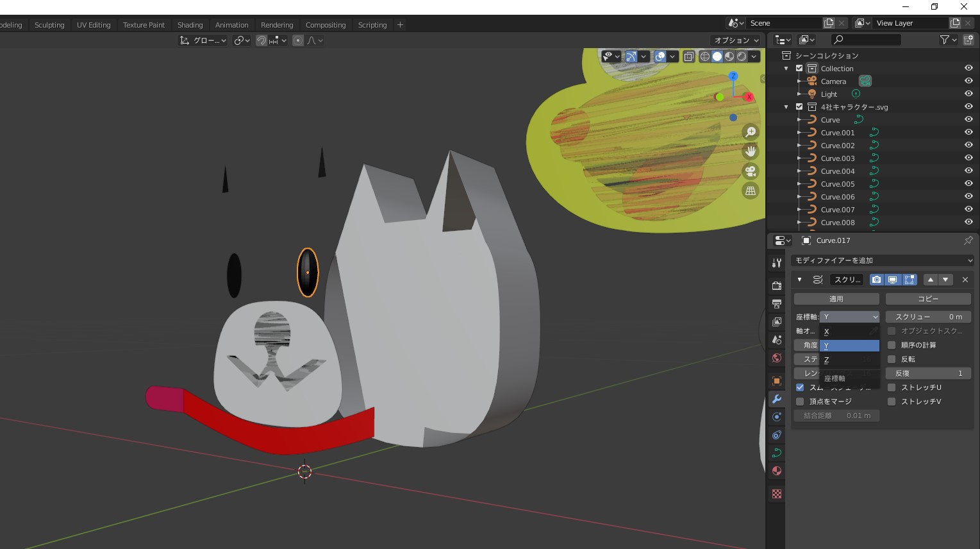Click the コピー copy button
Viewport: 980px width, 549px height.
tap(928, 299)
